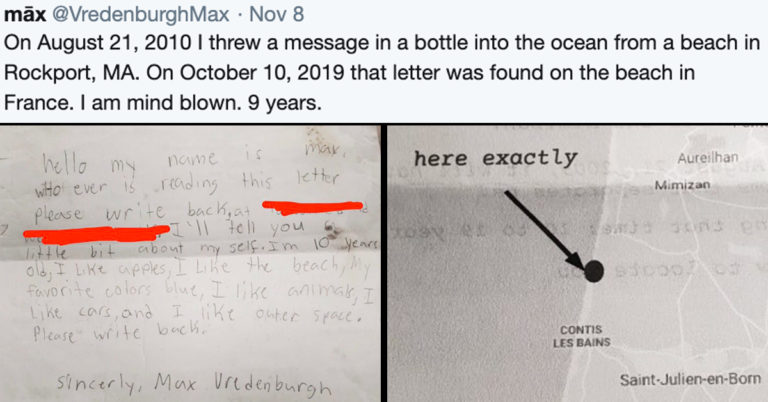Open the handwritten letter photo

pos(190,263)
